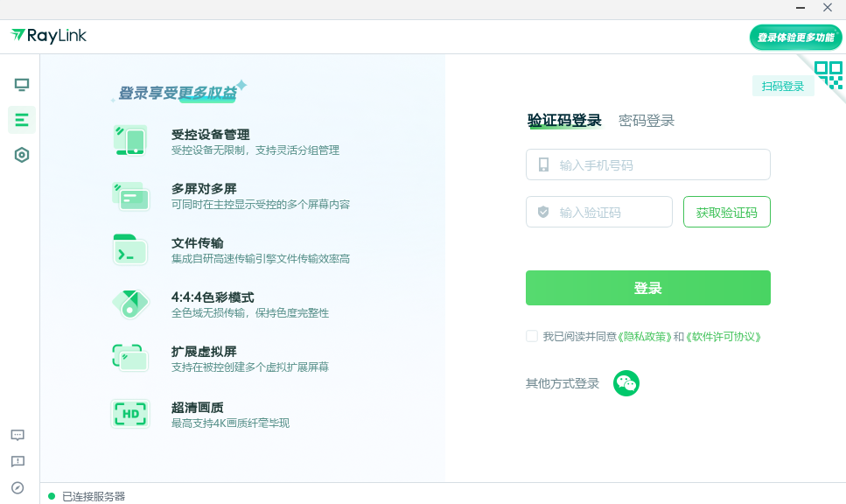This screenshot has height=504, width=846.
Task: Check the agreement checkbox for privacy policy
Action: [x=531, y=336]
